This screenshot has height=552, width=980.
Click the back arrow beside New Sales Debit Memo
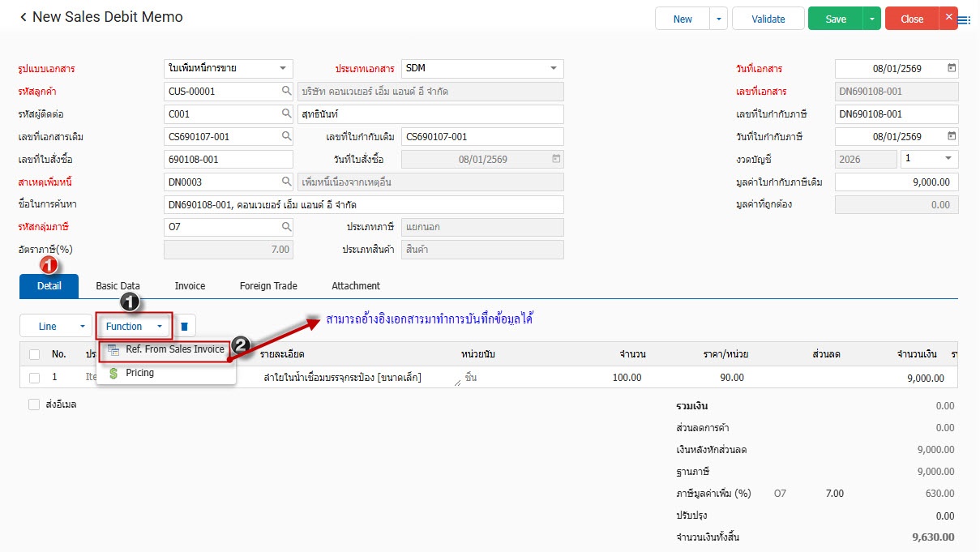click(x=23, y=17)
